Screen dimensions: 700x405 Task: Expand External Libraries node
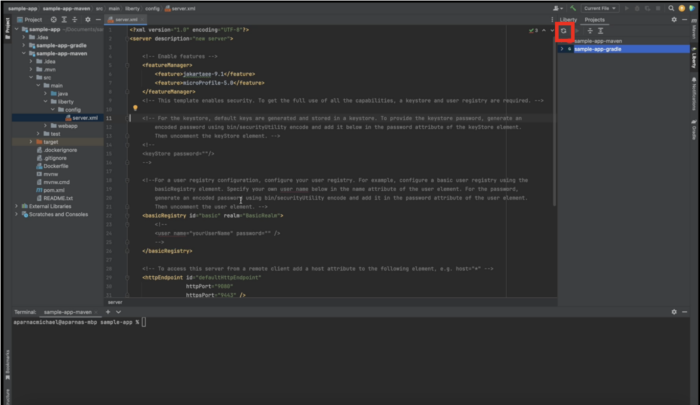coord(17,206)
